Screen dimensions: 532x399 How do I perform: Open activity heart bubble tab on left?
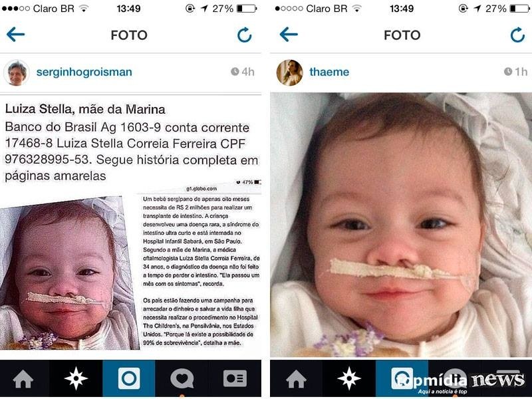point(182,378)
